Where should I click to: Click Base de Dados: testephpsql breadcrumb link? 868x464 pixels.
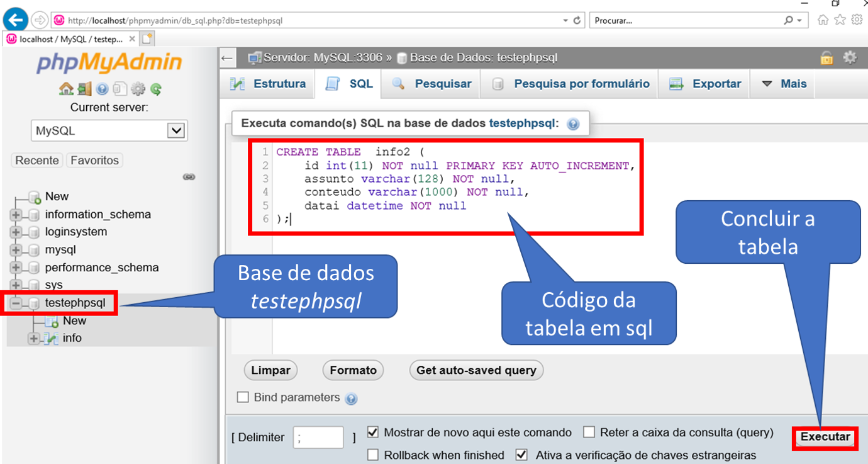[484, 58]
